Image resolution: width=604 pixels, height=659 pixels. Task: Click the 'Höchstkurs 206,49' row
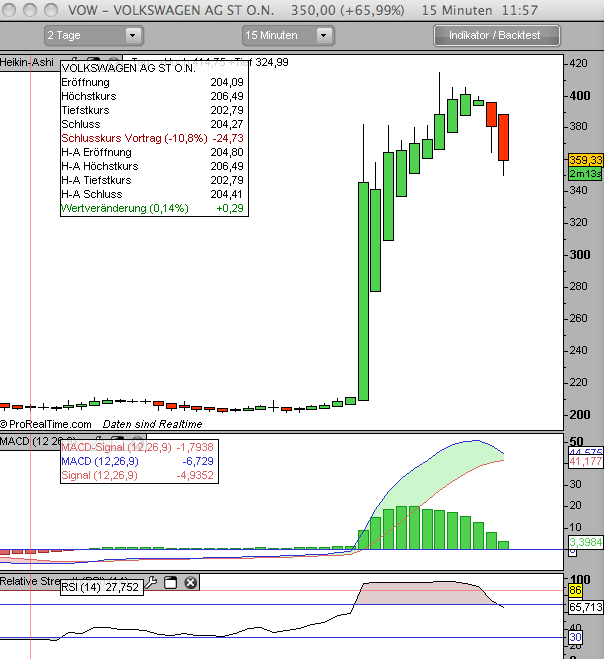point(152,96)
